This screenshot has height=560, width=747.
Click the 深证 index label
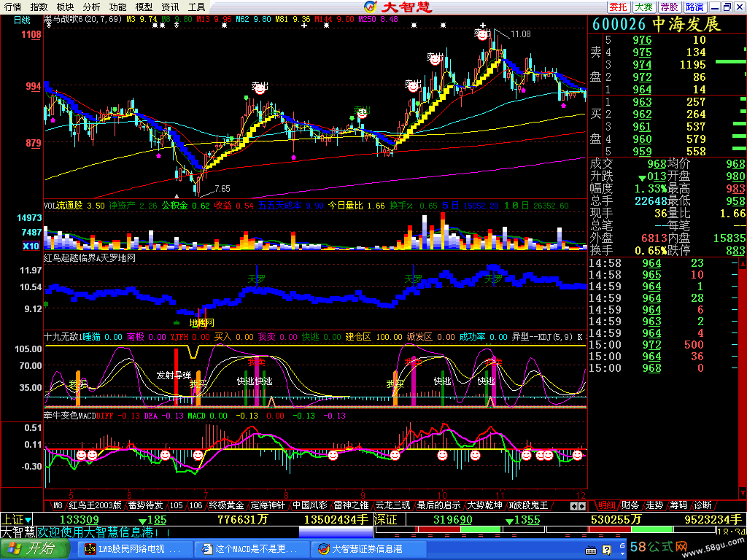[385, 519]
